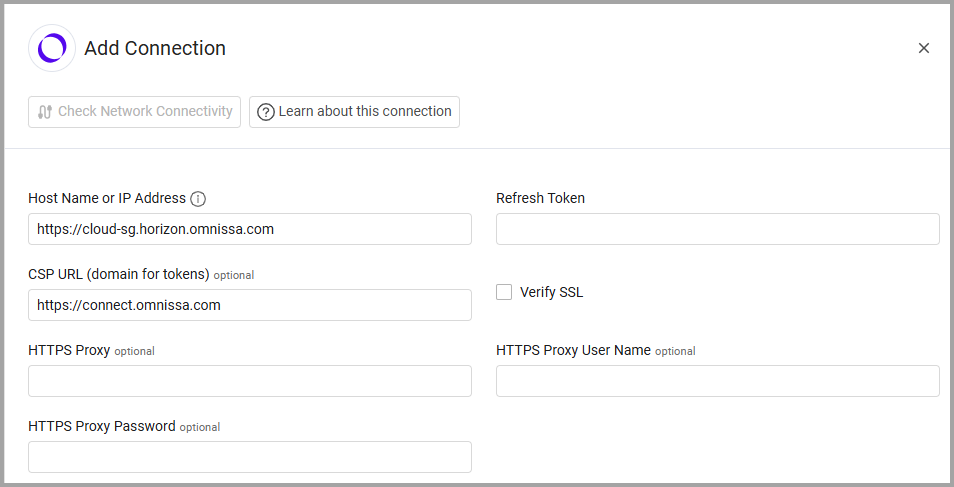Screen dimensions: 954x487
Task: Click the HTTPS Proxy Password field
Action: click(250, 457)
